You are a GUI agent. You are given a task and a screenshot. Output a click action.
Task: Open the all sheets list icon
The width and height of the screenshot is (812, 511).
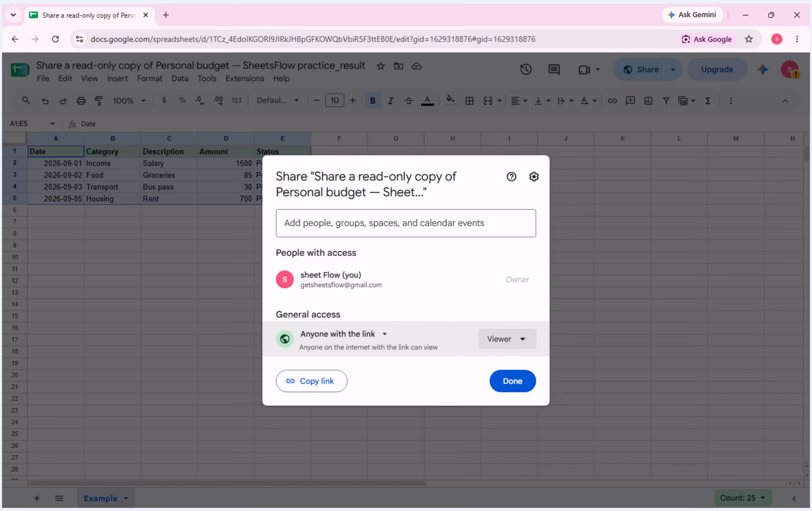tap(59, 498)
